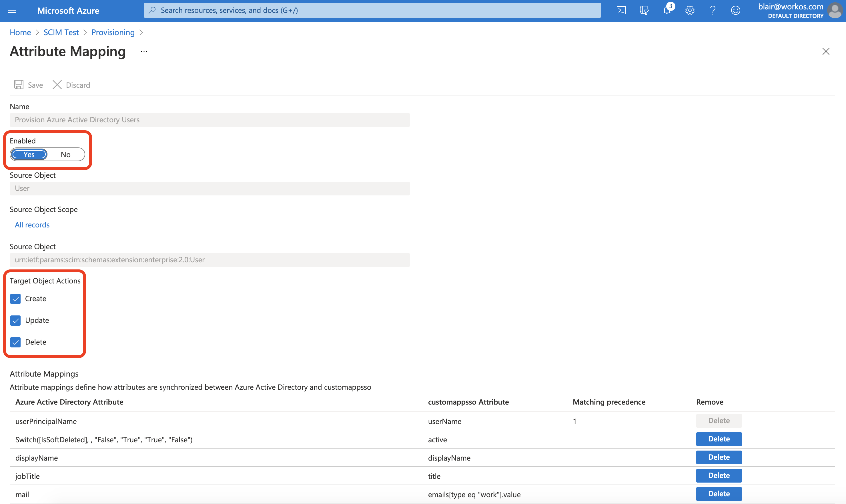
Task: Click the Name field Provision Azure Active Directory Users
Action: click(209, 120)
